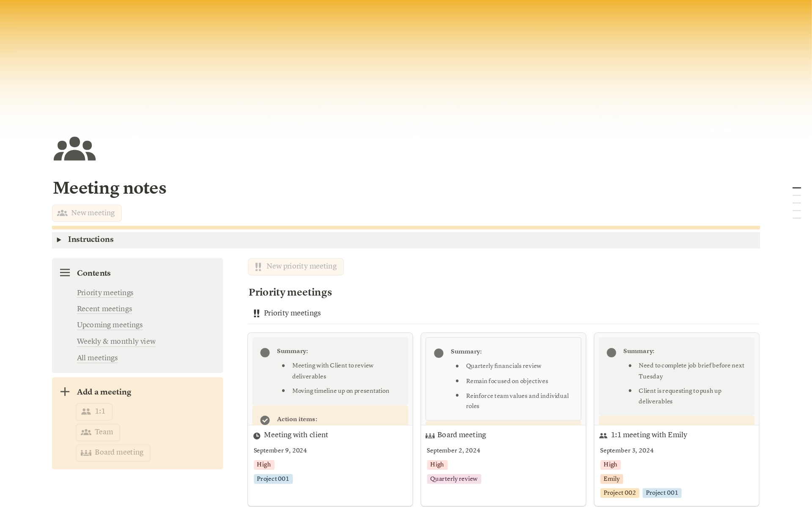Click the hamburger icon beside Contents
The width and height of the screenshot is (812, 507).
[65, 273]
